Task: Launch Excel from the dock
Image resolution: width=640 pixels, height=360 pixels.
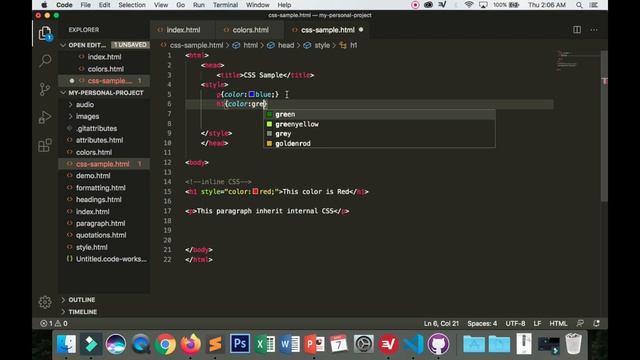Action: [265, 344]
